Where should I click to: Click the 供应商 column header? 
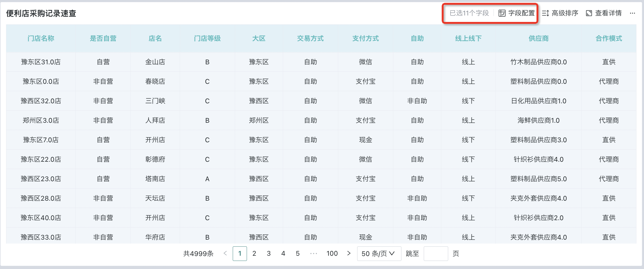(x=539, y=38)
